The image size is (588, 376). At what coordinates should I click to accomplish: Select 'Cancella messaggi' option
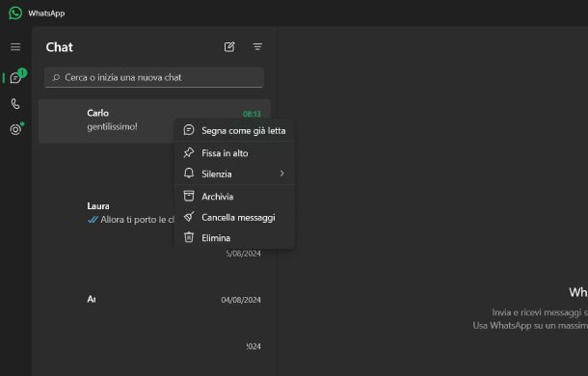coord(234,217)
